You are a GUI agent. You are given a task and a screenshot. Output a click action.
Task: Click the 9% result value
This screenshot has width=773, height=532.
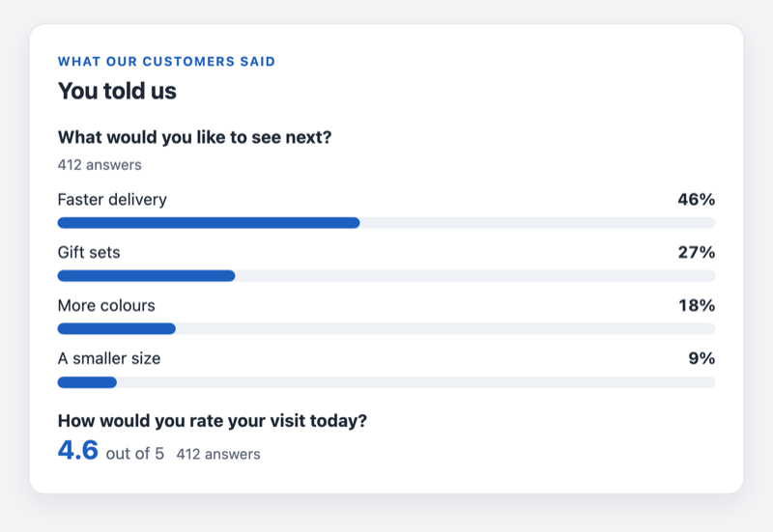coord(702,358)
